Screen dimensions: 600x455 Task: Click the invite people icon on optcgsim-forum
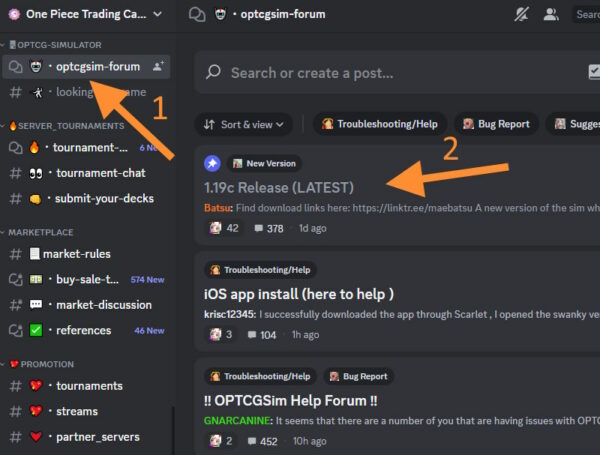(157, 67)
